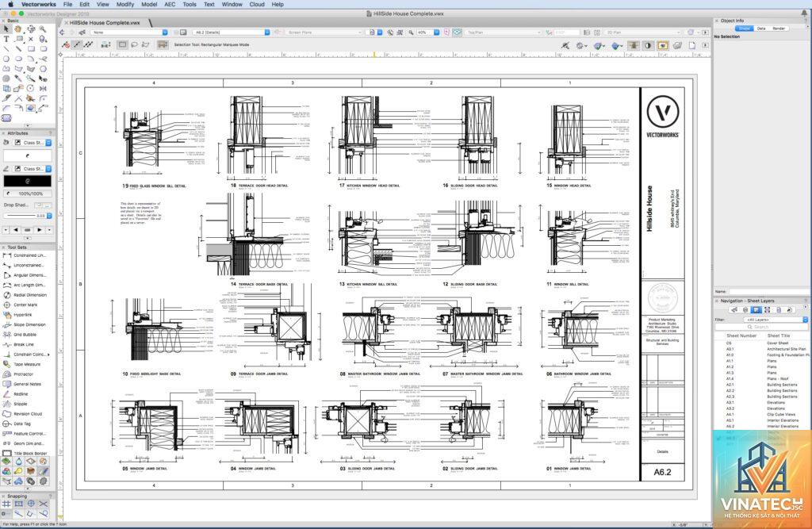Select the Architectural Site Plan sheet row
The image size is (812, 529).
click(761, 349)
